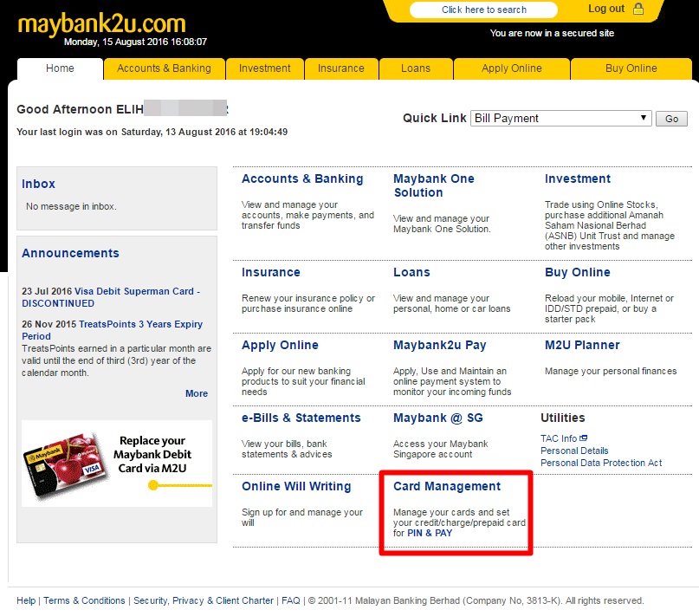Open the Buy Online section heading link
This screenshot has height=616, width=699.
[x=577, y=273]
